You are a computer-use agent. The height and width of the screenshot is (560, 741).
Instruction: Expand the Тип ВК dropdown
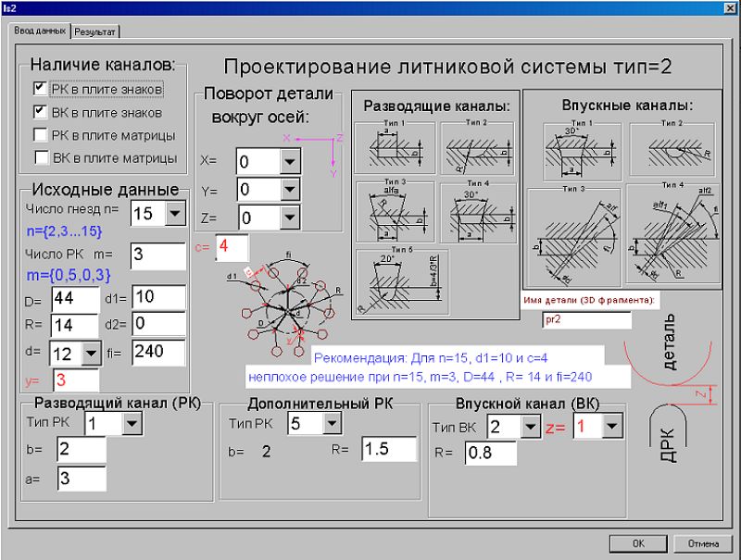coord(531,426)
